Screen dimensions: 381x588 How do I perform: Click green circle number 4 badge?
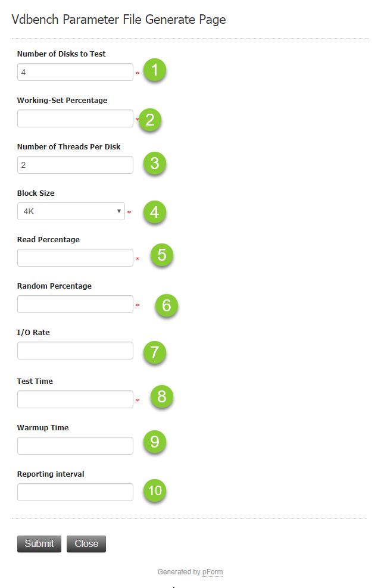[x=155, y=212]
